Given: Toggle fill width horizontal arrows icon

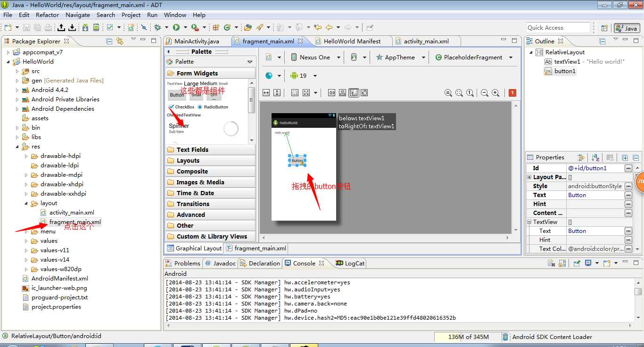Looking at the screenshot, I should tap(266, 93).
